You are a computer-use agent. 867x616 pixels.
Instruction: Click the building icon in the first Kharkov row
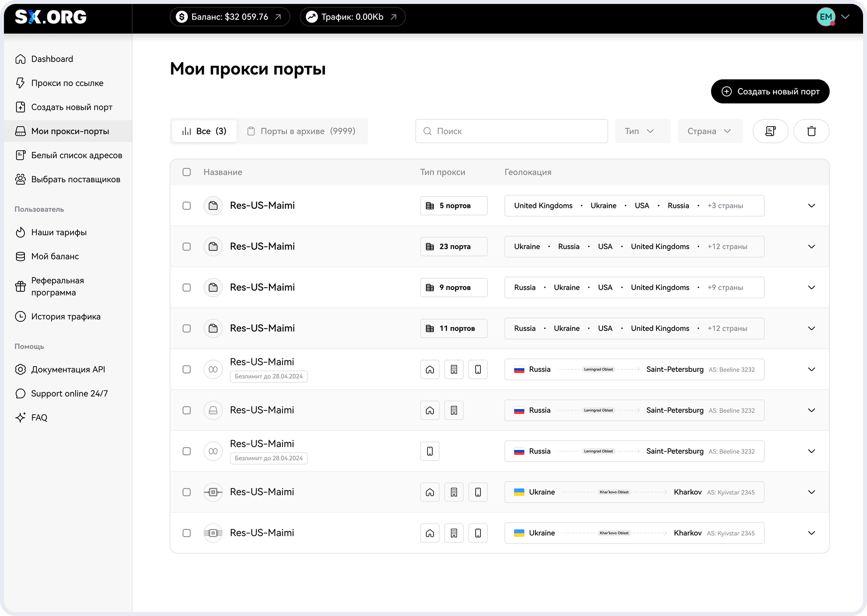(x=454, y=492)
